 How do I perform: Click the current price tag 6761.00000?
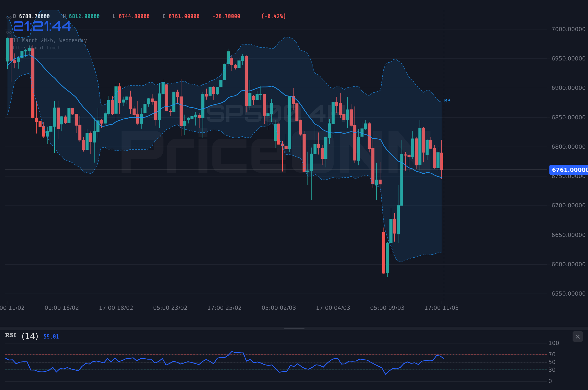569,170
